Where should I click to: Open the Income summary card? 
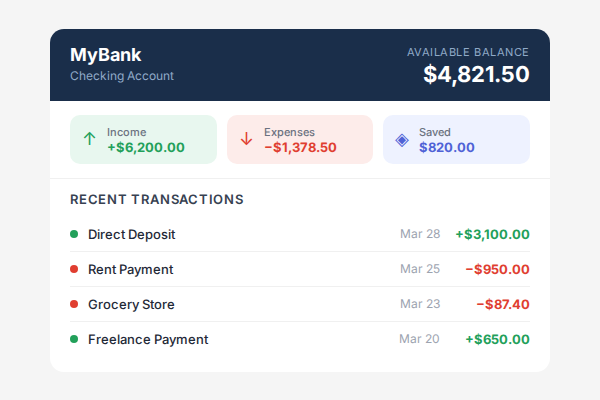[143, 139]
